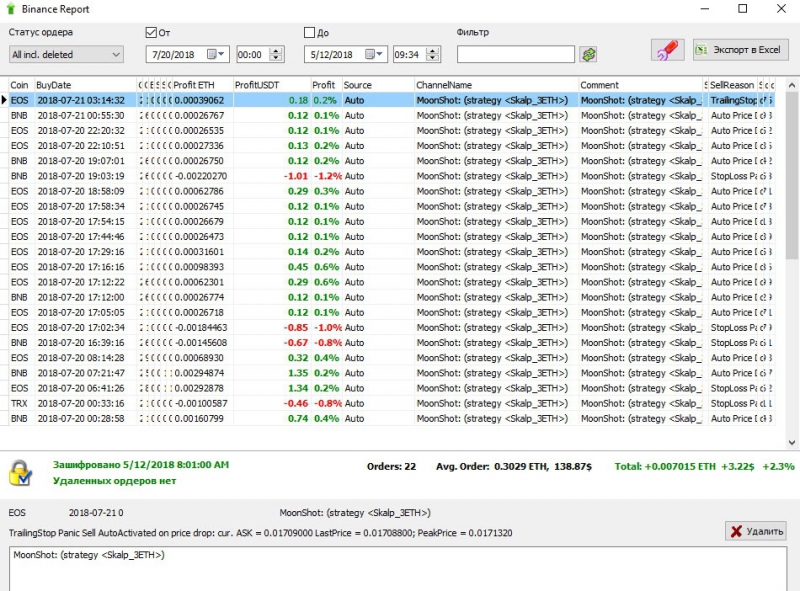Click the 09:34 time spinner arrows

pos(433,54)
